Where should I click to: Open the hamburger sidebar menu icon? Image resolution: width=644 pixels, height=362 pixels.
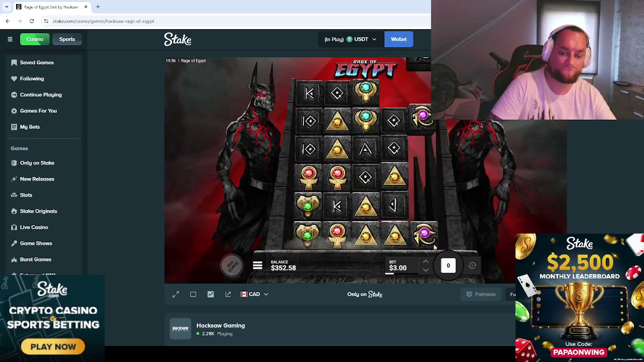tap(10, 39)
